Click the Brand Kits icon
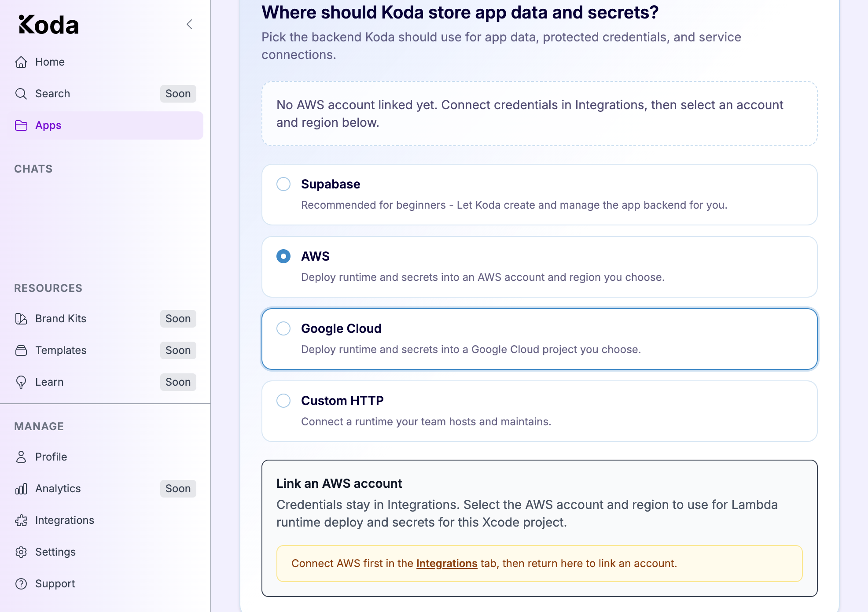Screen dimensions: 868x612 point(21,319)
